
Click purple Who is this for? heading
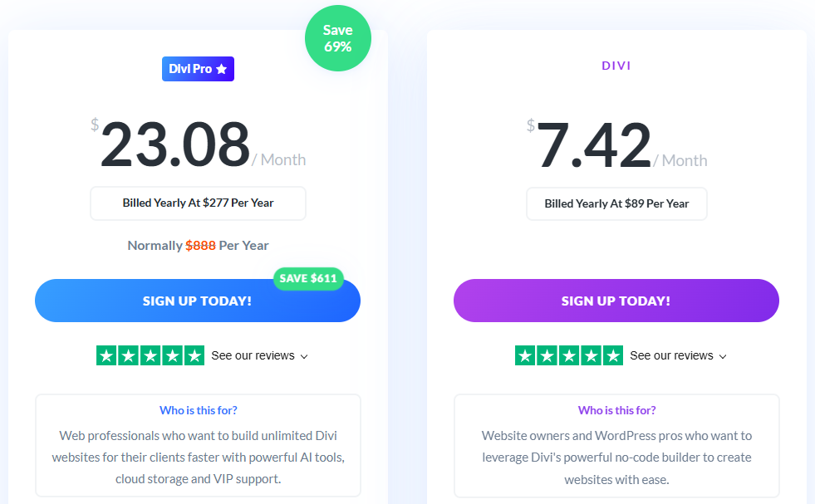[616, 410]
